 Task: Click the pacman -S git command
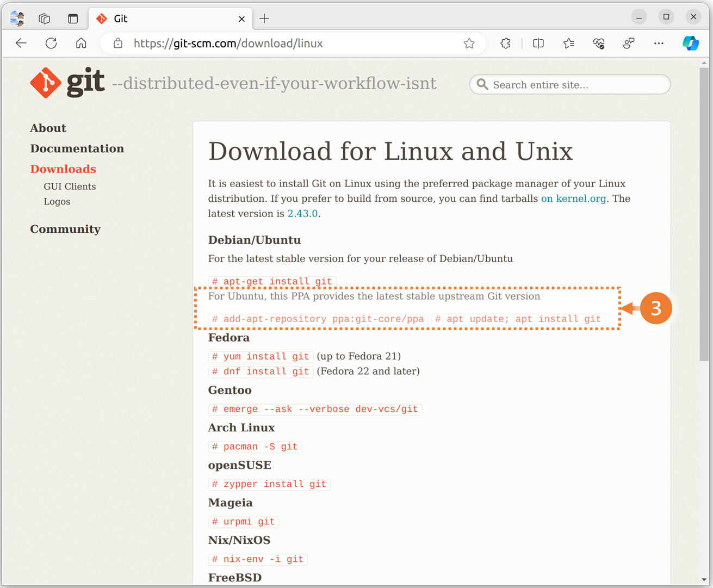pos(255,447)
